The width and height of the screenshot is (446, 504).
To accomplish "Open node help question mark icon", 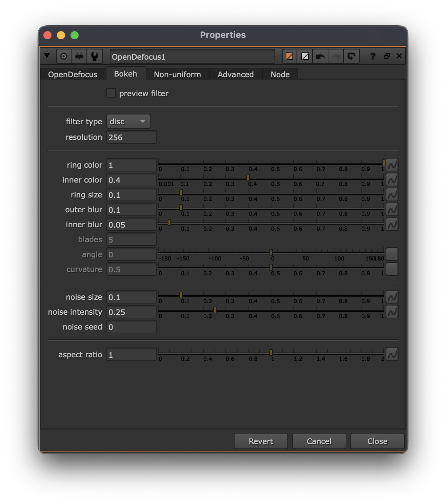I will coord(373,56).
